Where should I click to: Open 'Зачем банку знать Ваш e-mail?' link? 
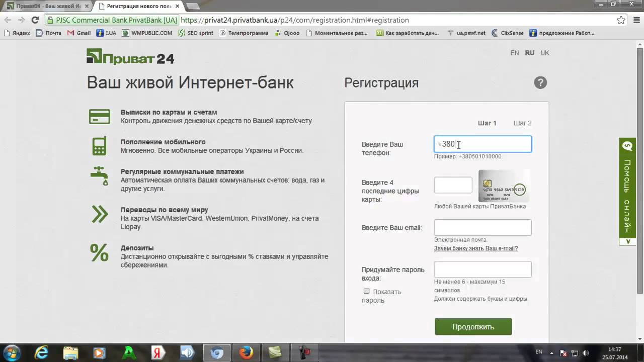pyautogui.click(x=476, y=248)
